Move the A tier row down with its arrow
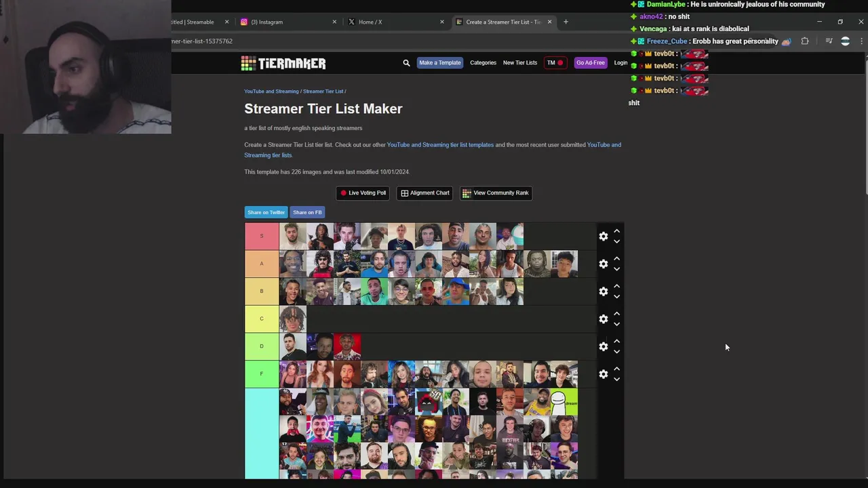The image size is (868, 488). tap(616, 269)
